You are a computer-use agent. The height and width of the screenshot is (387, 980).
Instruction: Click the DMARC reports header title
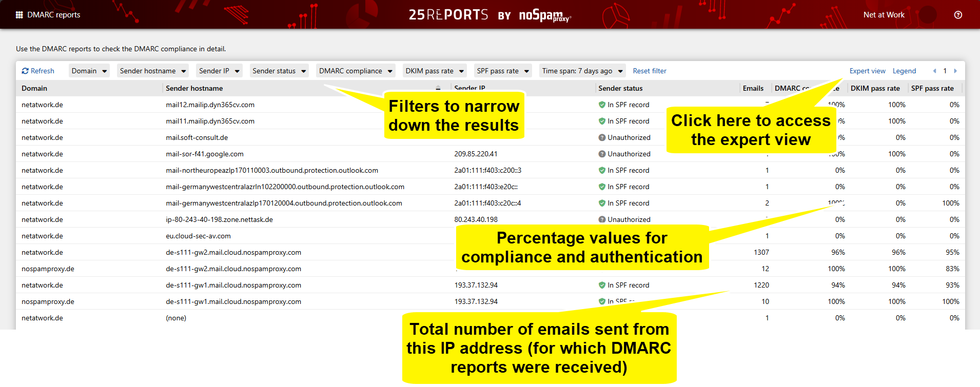coord(53,15)
